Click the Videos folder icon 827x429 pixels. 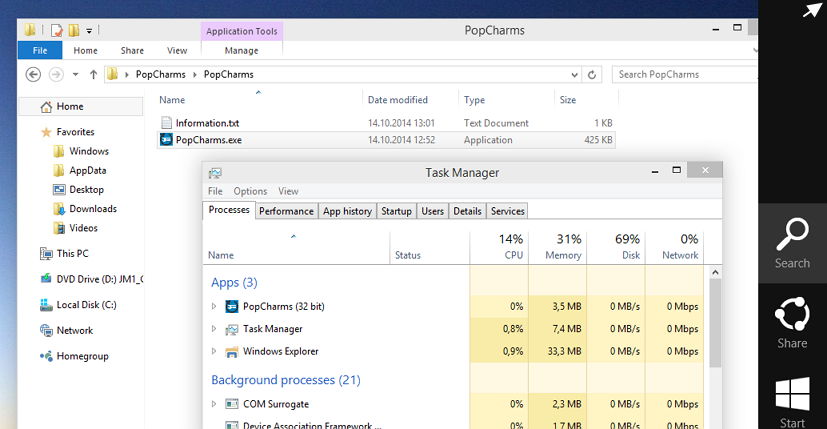(59, 228)
